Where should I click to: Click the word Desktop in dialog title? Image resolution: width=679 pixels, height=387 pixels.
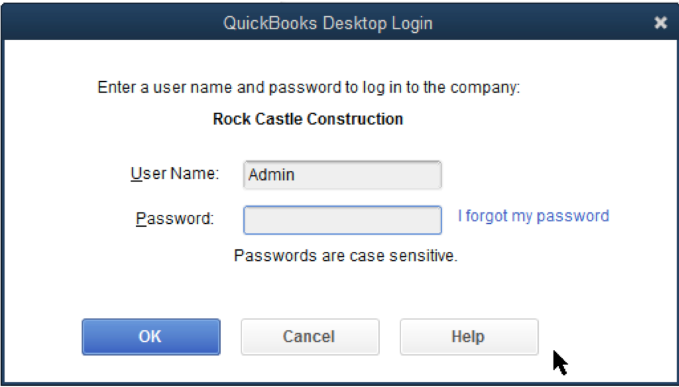coord(355,23)
